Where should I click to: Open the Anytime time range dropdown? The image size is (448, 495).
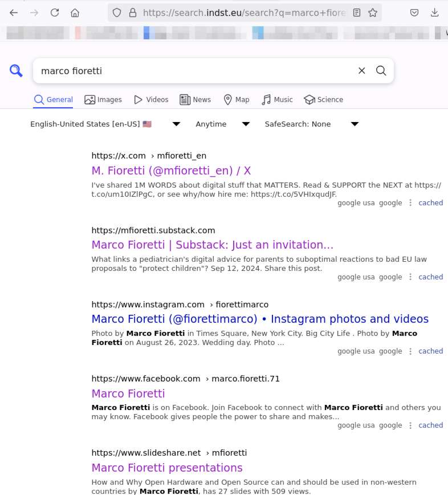(222, 124)
